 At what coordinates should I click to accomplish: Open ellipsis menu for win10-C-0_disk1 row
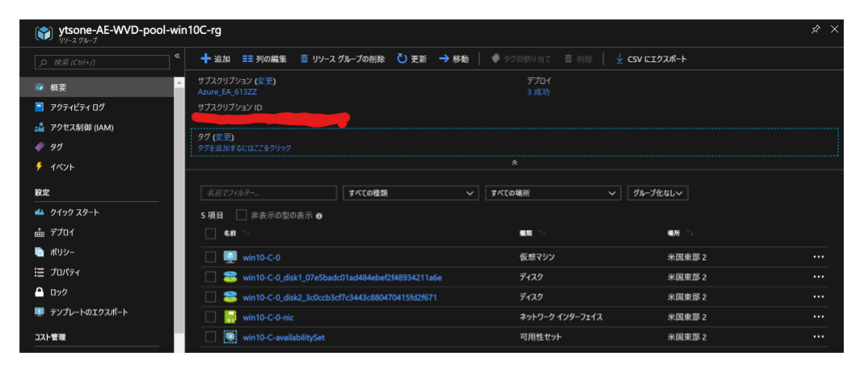coord(819,277)
